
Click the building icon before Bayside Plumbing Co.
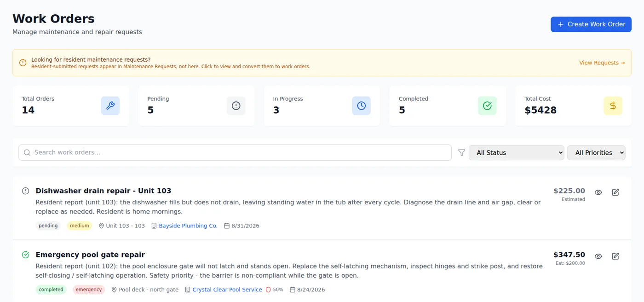(154, 226)
